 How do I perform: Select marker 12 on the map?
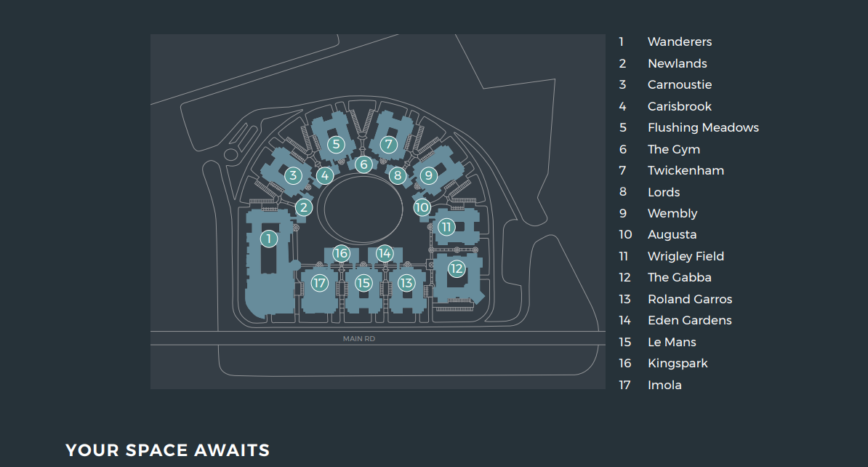pos(456,268)
